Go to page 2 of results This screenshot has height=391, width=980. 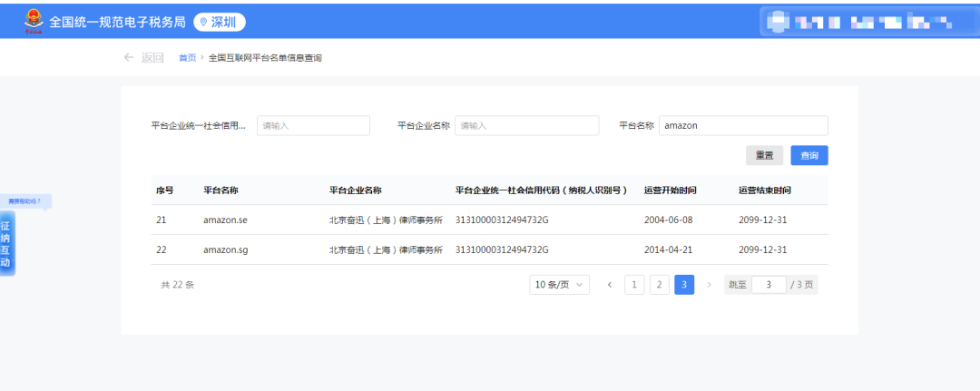[660, 285]
